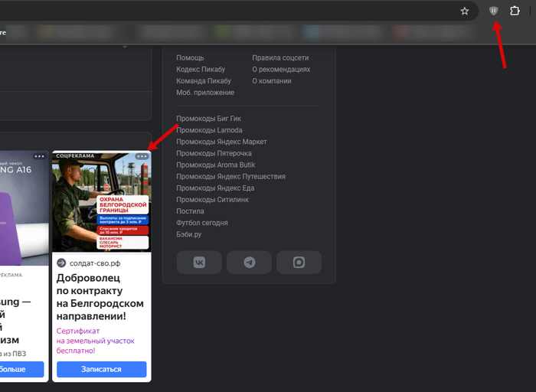Open options menu on the soldier ad
Viewport: 536px width, 392px height.
click(x=142, y=156)
